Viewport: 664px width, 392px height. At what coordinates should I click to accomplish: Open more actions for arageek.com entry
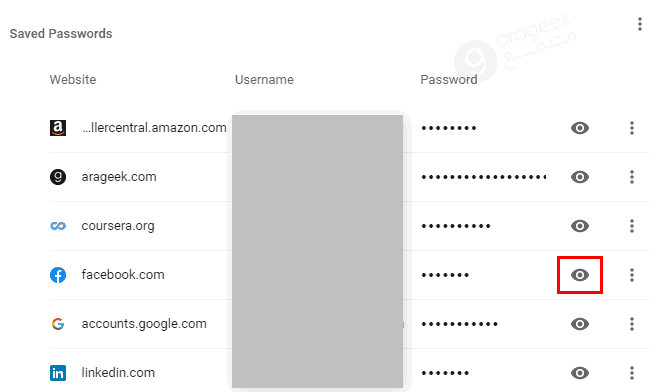click(632, 177)
